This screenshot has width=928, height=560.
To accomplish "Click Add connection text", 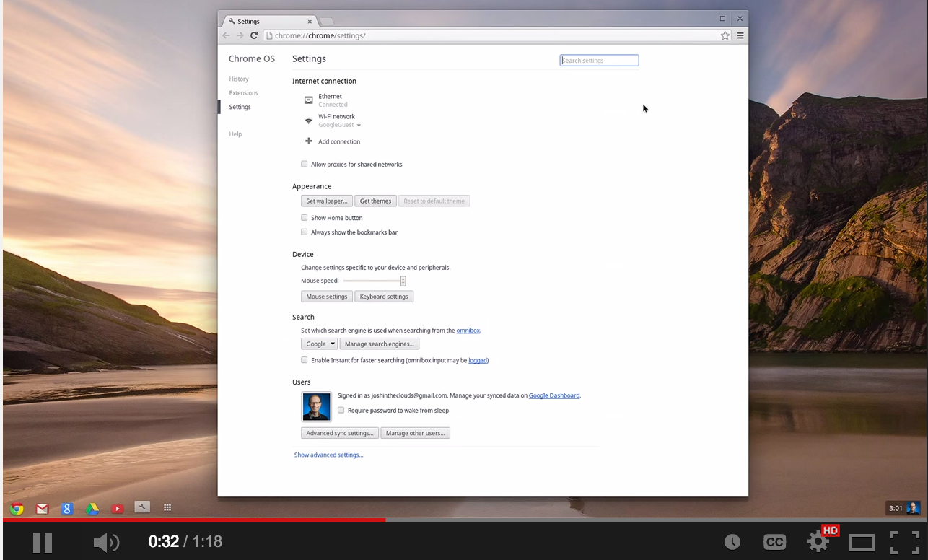I will tap(339, 141).
